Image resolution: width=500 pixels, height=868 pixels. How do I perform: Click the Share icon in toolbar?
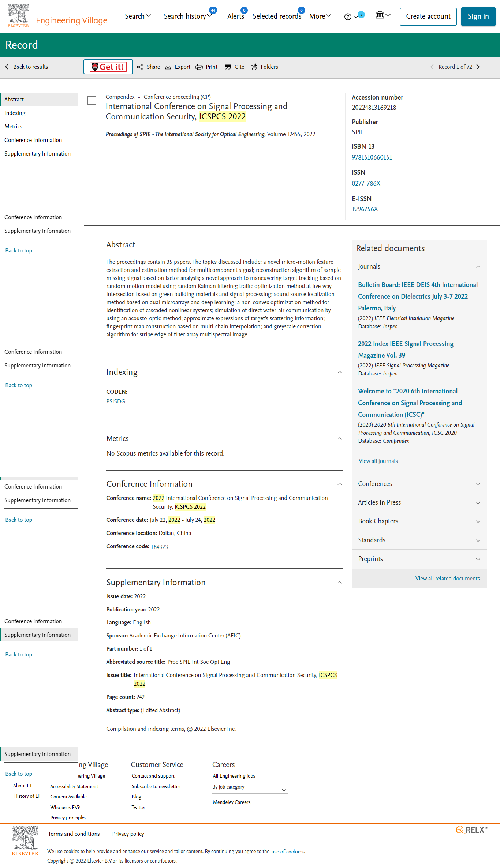pyautogui.click(x=140, y=67)
